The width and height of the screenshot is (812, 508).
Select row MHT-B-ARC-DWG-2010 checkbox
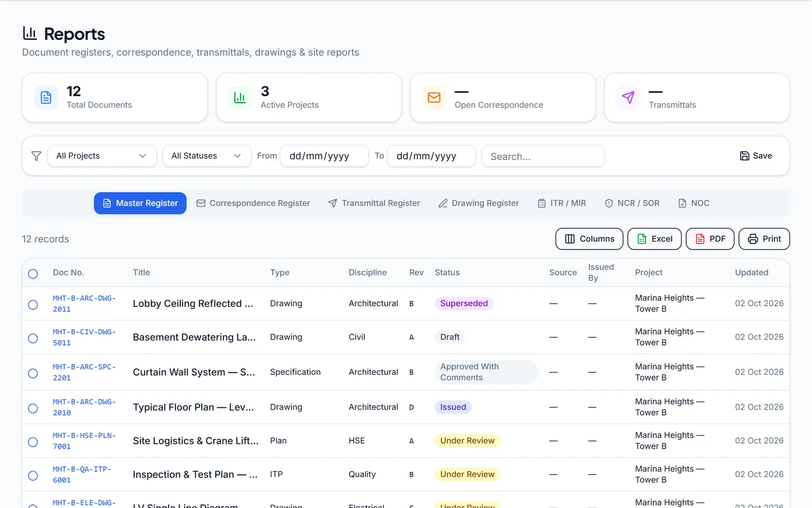[x=33, y=408]
